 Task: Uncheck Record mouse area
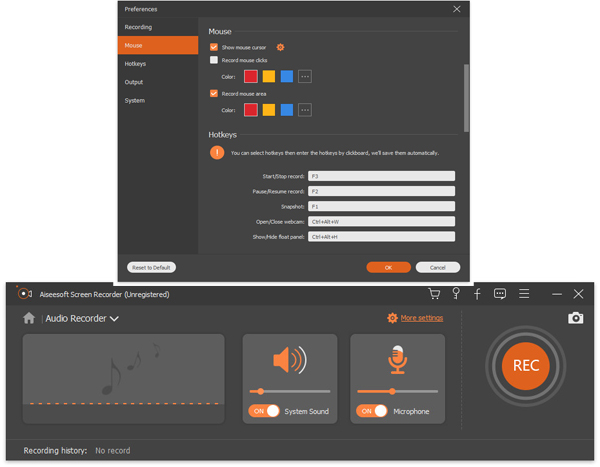pos(214,93)
